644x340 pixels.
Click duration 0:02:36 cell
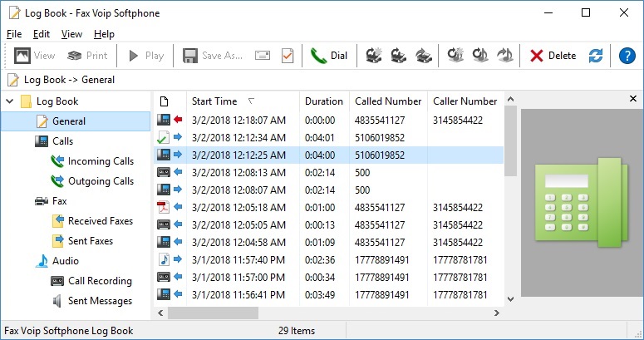(x=320, y=260)
